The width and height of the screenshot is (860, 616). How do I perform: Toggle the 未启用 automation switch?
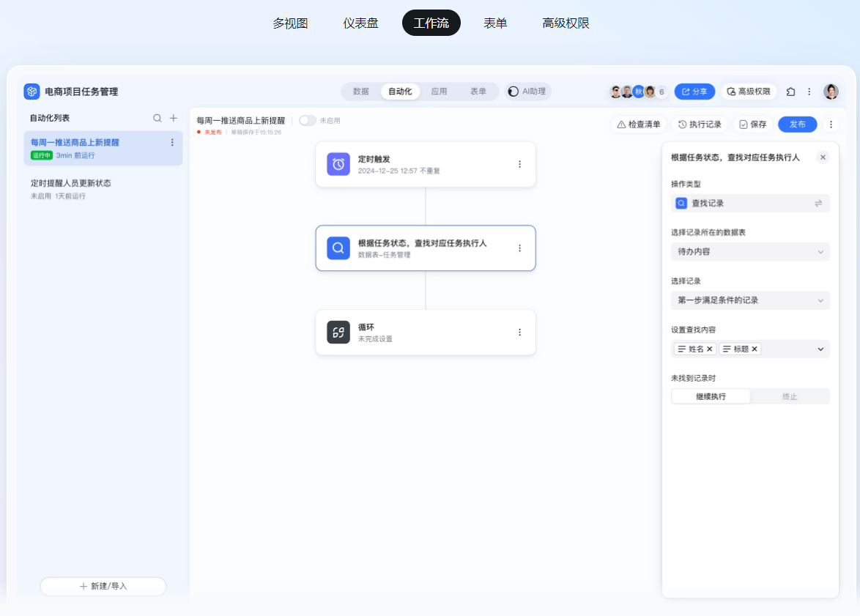(307, 121)
